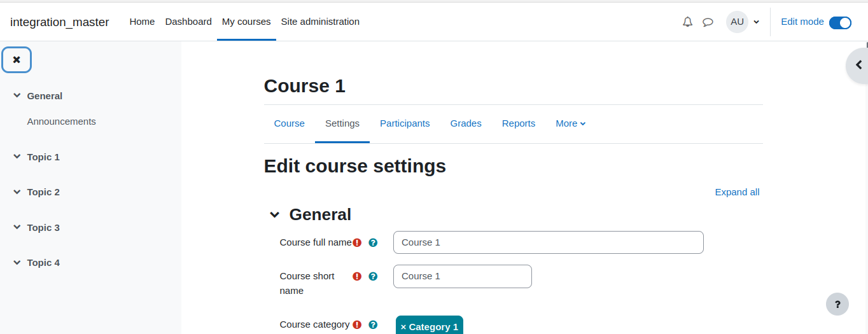Open the floating question mark help button

point(837,304)
